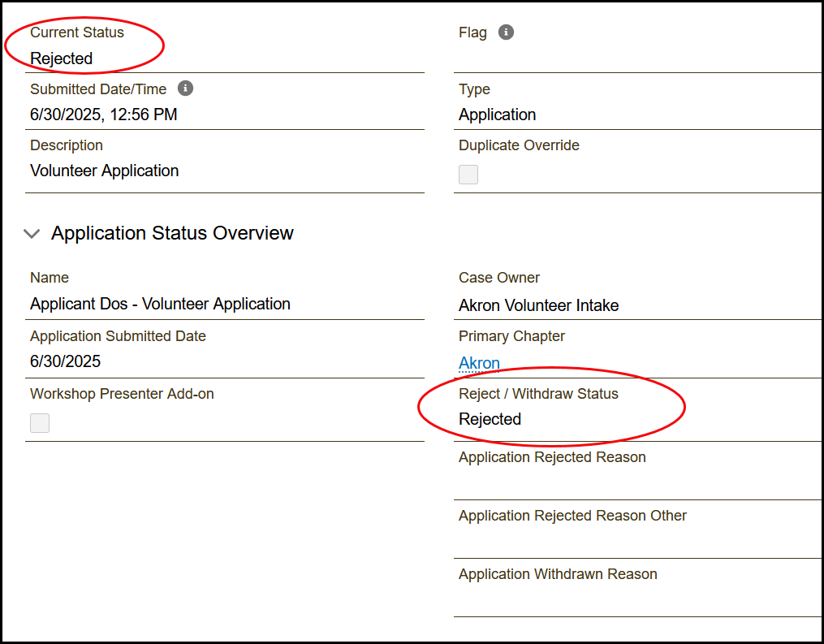This screenshot has height=644, width=824.
Task: Click the Case Owner Akron Volunteer Intake
Action: click(x=538, y=305)
